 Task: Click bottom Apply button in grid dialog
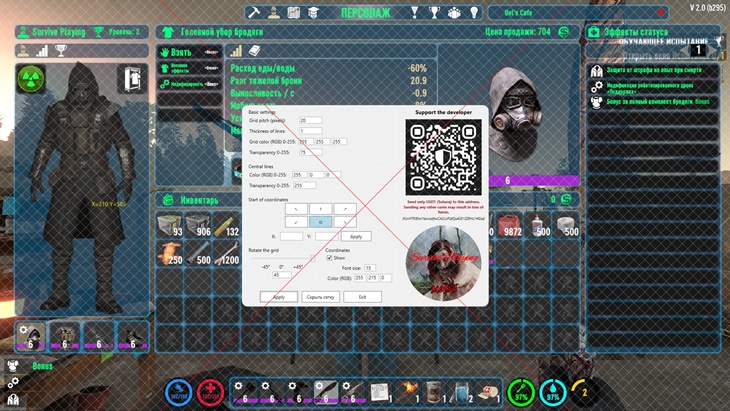pyautogui.click(x=279, y=297)
